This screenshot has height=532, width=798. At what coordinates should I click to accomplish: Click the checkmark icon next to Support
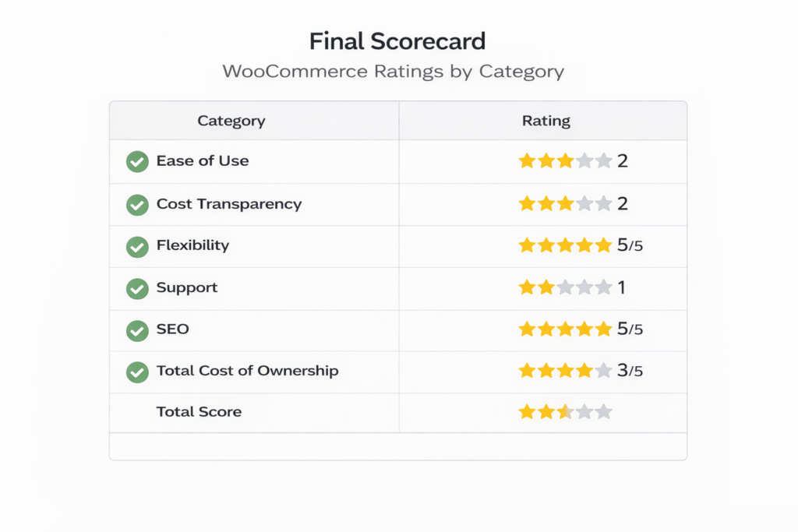(x=137, y=289)
